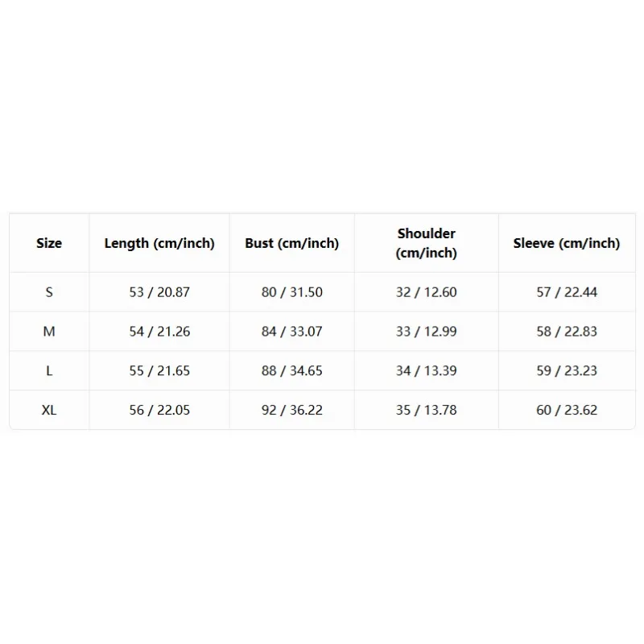Click the M size row label
This screenshot has width=644, height=644.
pos(49,332)
